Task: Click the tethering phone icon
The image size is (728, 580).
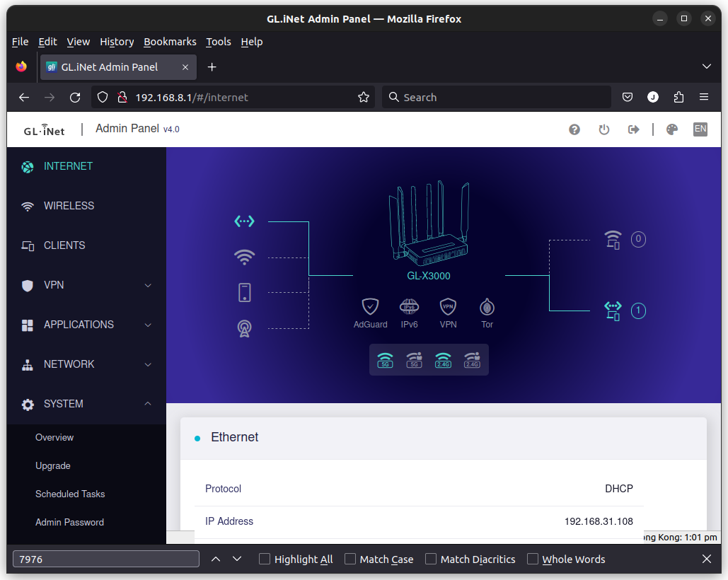Action: point(244,293)
